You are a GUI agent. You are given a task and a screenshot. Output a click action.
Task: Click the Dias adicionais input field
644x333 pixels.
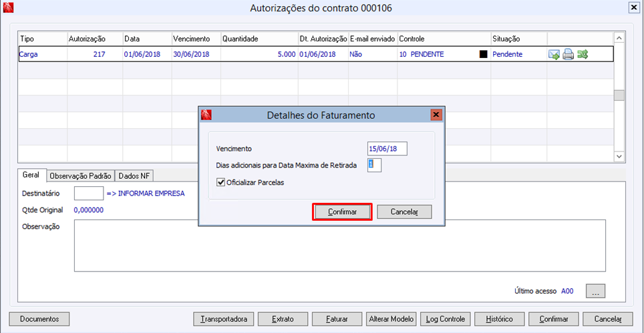(x=374, y=165)
